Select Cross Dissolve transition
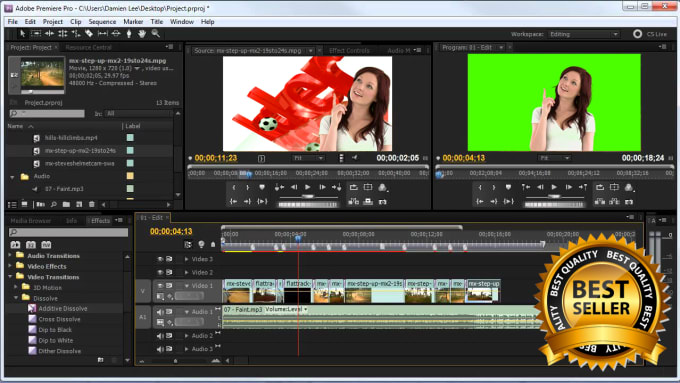 click(59, 319)
